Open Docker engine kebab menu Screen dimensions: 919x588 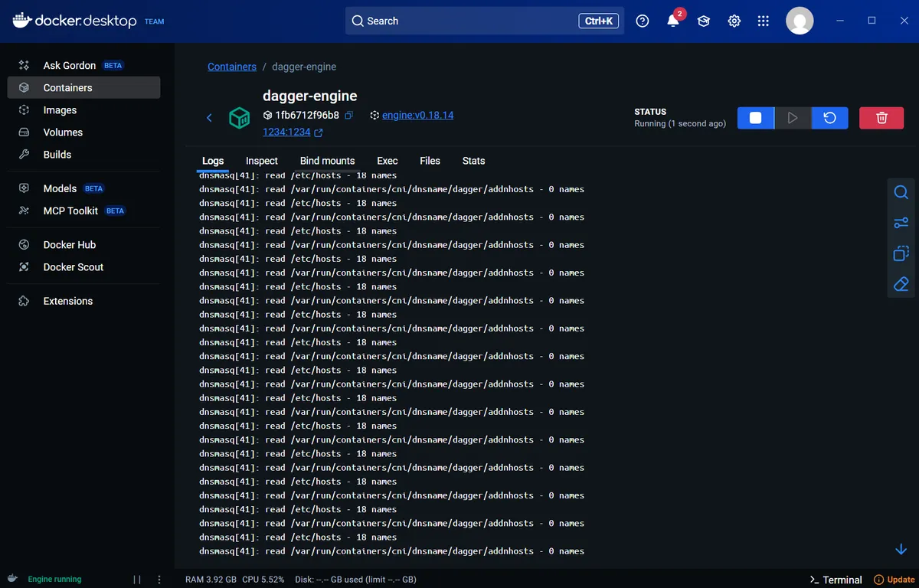click(159, 580)
